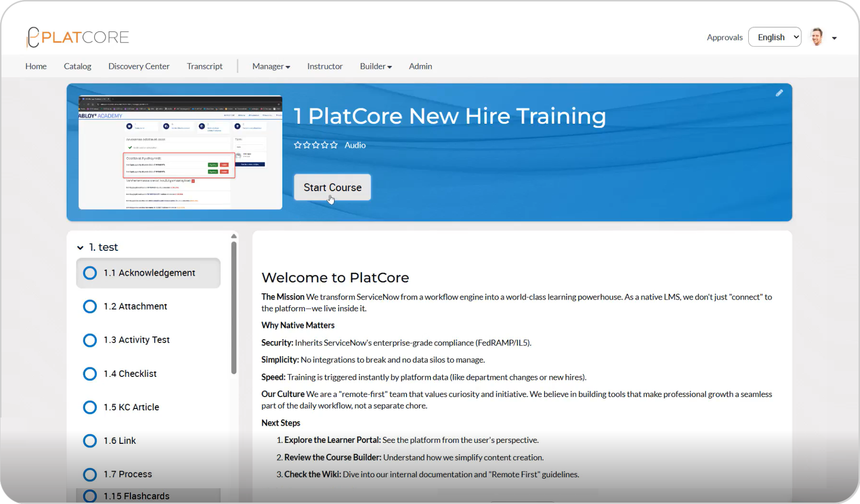Image resolution: width=860 pixels, height=504 pixels.
Task: Open the English language dropdown
Action: click(x=774, y=37)
